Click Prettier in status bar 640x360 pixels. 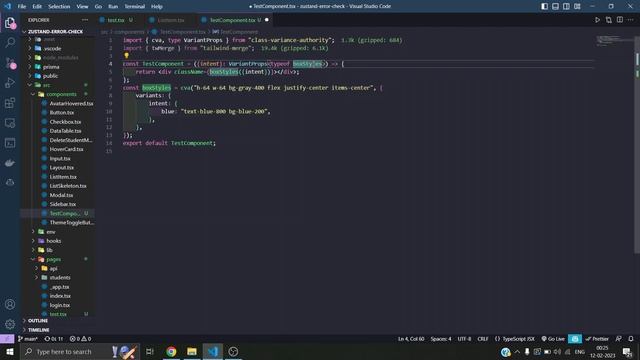pos(597,339)
